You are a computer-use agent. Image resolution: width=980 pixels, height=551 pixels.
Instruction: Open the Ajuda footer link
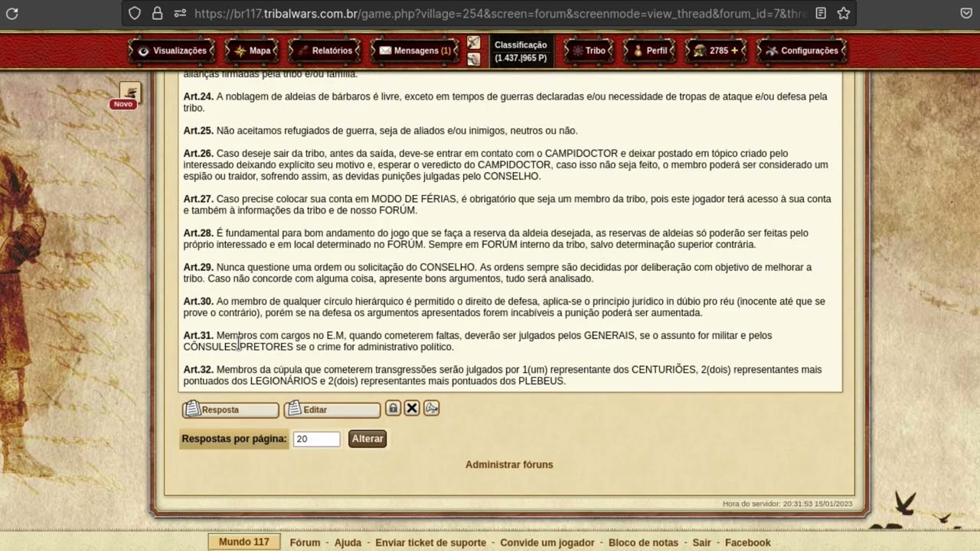(348, 543)
